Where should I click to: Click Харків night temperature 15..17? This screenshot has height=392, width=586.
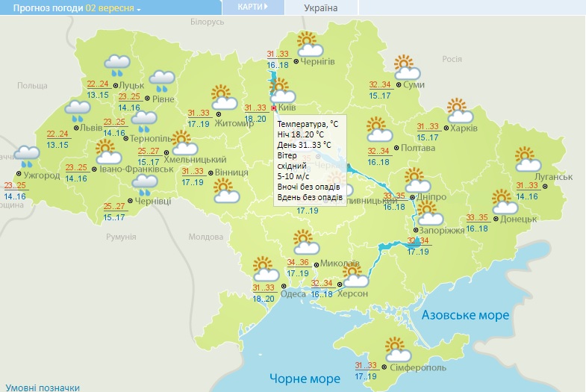coord(428,137)
